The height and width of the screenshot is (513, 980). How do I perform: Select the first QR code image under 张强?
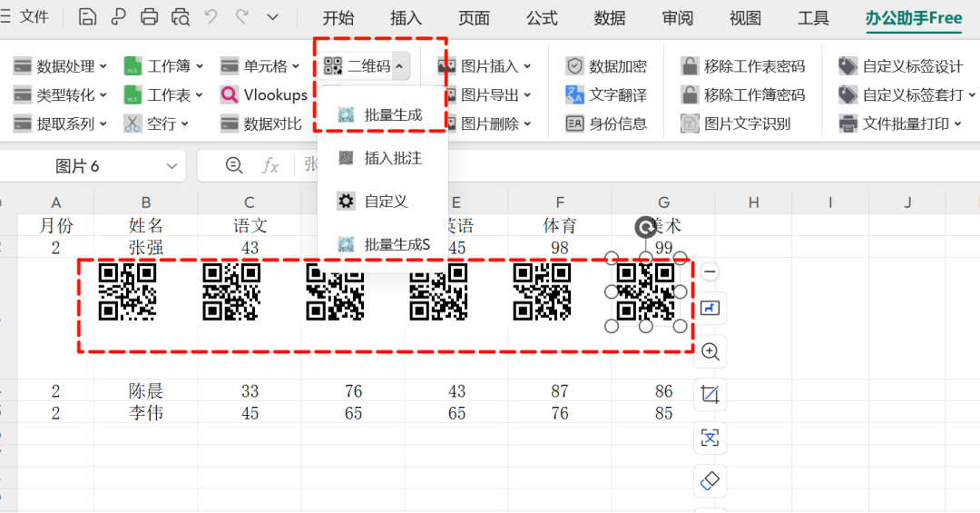(x=128, y=292)
